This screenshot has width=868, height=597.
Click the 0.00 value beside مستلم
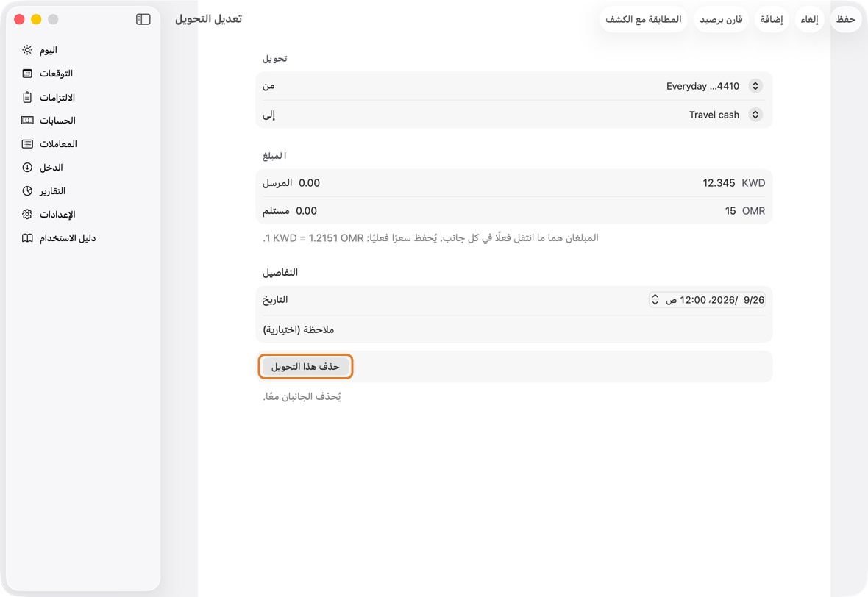(x=307, y=211)
